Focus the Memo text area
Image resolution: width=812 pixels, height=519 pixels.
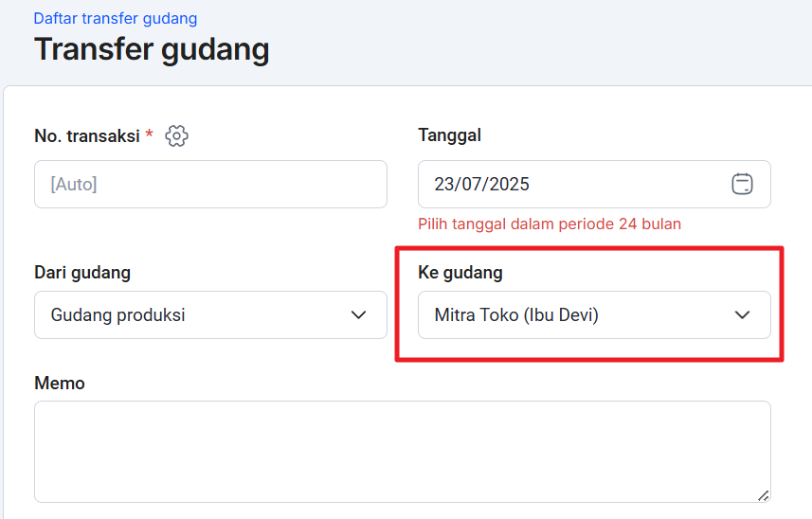point(402,451)
